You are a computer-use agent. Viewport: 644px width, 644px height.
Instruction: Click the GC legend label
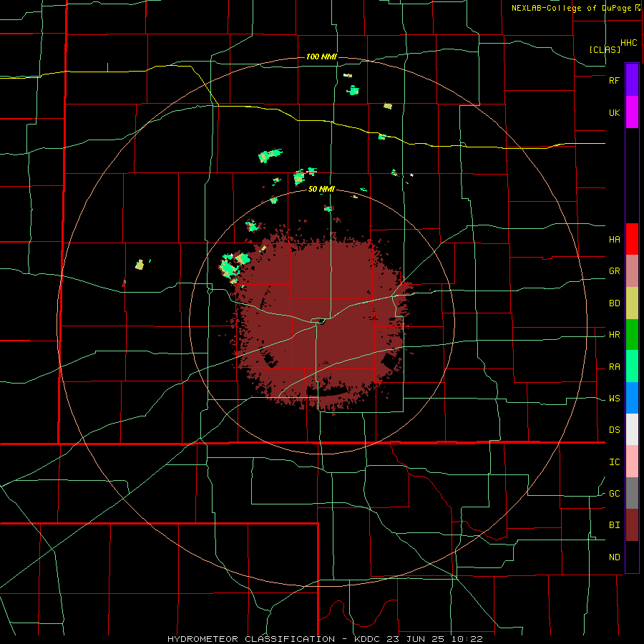coord(615,494)
